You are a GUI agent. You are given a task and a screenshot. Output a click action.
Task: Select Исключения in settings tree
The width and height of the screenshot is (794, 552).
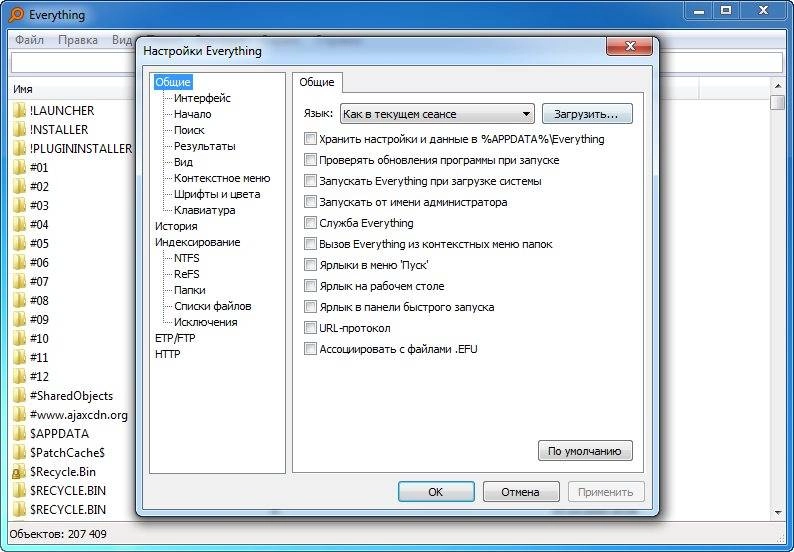(205, 322)
